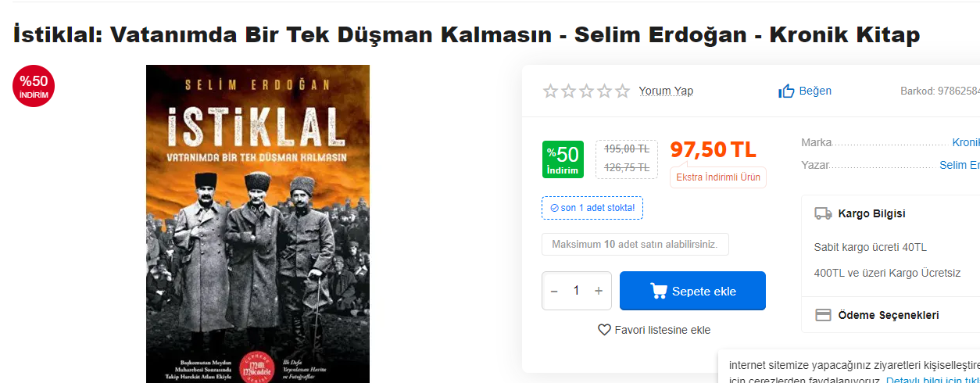
Task: Click the cargo truck icon
Action: tap(823, 213)
